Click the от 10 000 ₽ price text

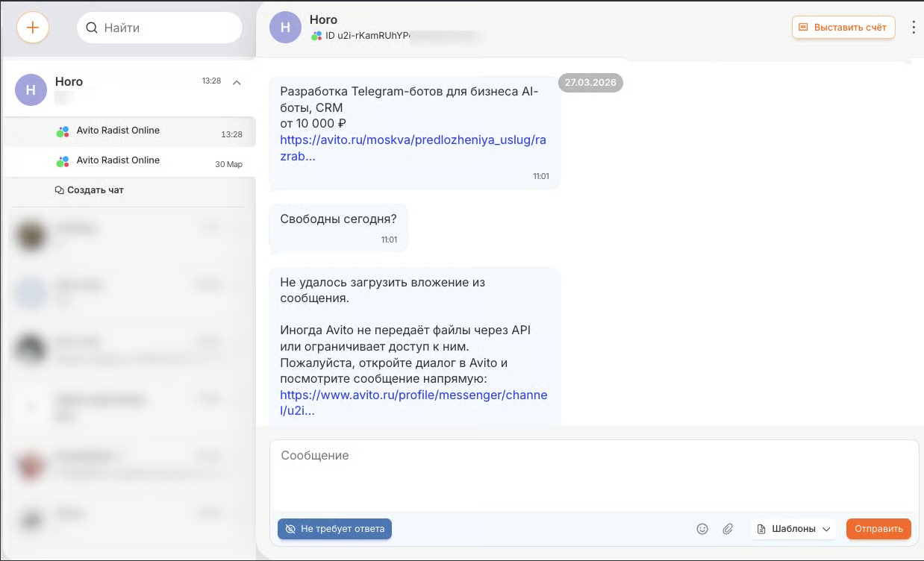click(313, 123)
